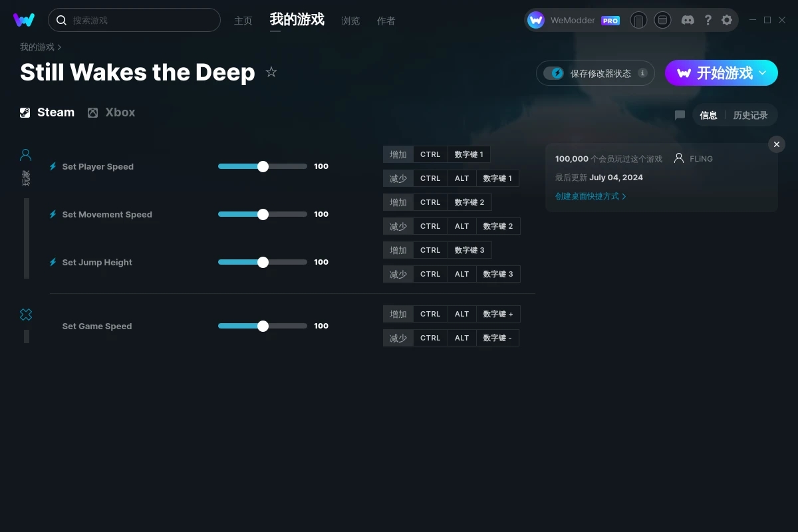Select the player category icon
Screen dimensions: 798x532
tap(26, 155)
